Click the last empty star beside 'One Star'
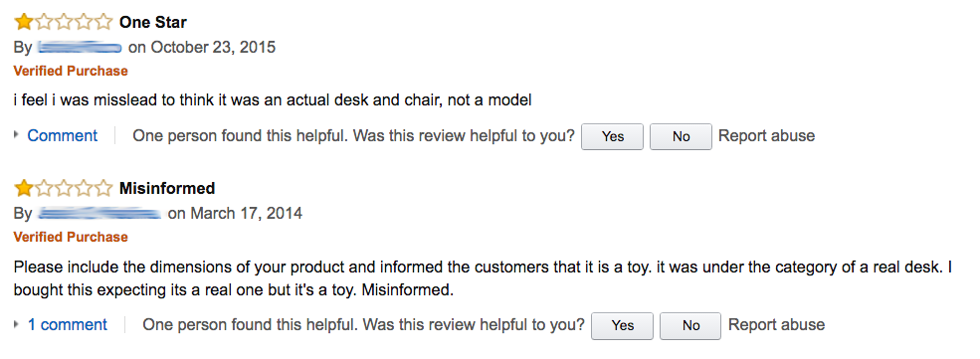 pyautogui.click(x=103, y=23)
